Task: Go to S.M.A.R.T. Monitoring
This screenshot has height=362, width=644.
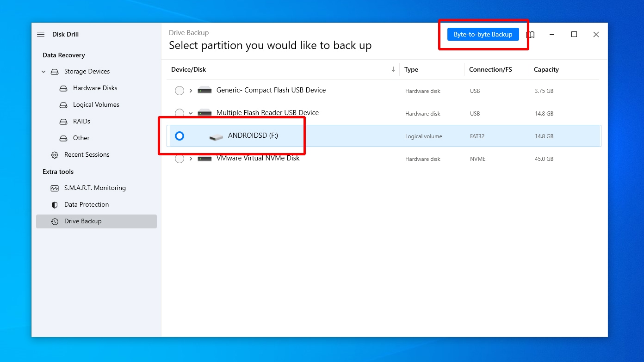Action: click(95, 188)
